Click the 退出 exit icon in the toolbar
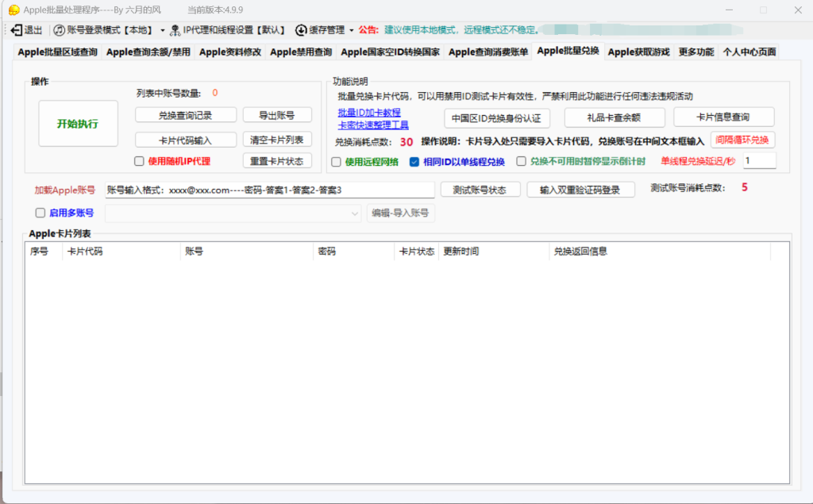The image size is (813, 504). point(17,30)
